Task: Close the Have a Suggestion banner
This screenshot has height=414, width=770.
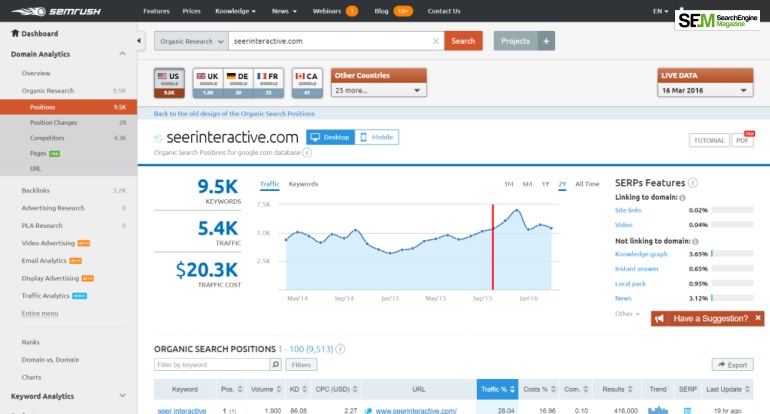Action: 758,318
